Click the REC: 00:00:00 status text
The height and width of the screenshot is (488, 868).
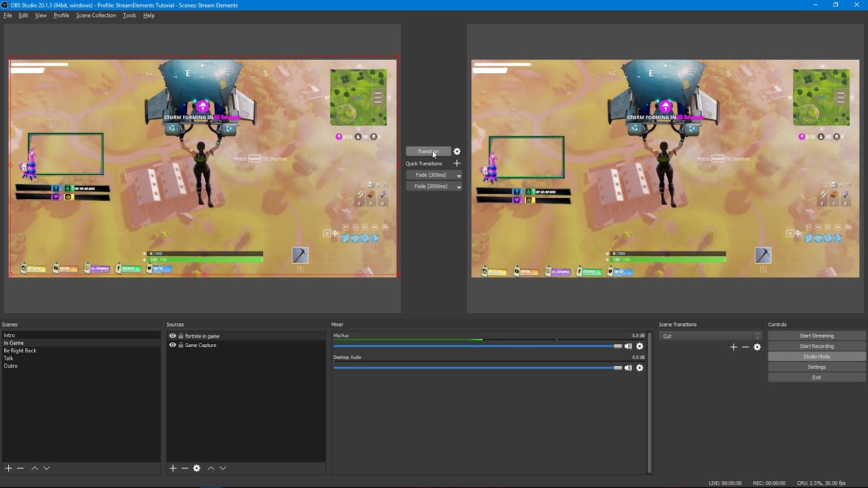click(x=769, y=483)
